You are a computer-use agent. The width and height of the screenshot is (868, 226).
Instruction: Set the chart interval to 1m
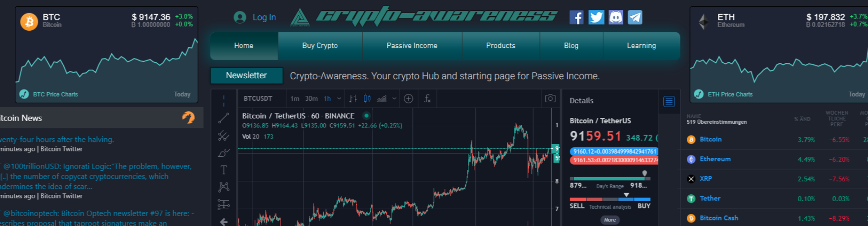click(295, 99)
